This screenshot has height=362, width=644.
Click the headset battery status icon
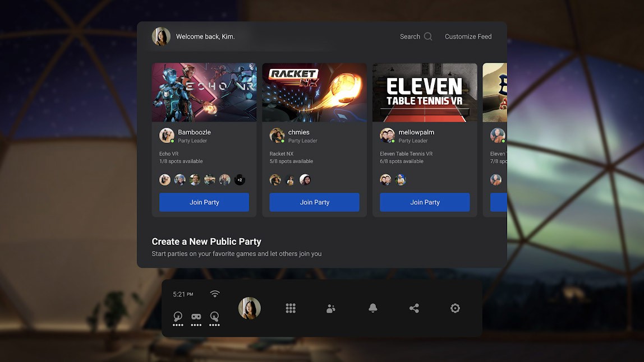pyautogui.click(x=196, y=317)
